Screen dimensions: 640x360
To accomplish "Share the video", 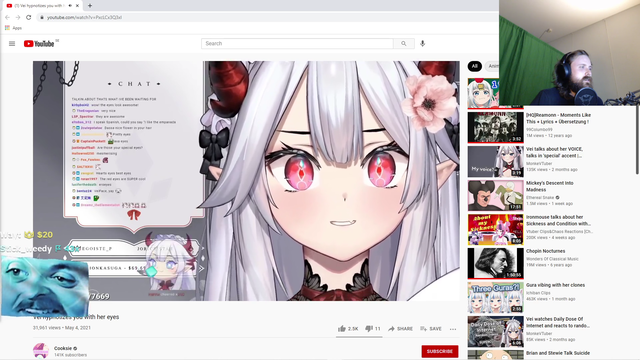I will [x=400, y=329].
